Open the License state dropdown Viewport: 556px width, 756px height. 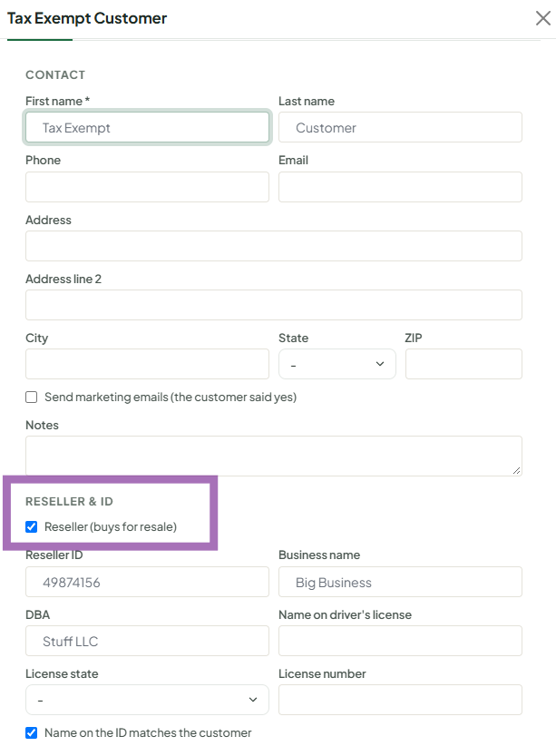pos(148,700)
